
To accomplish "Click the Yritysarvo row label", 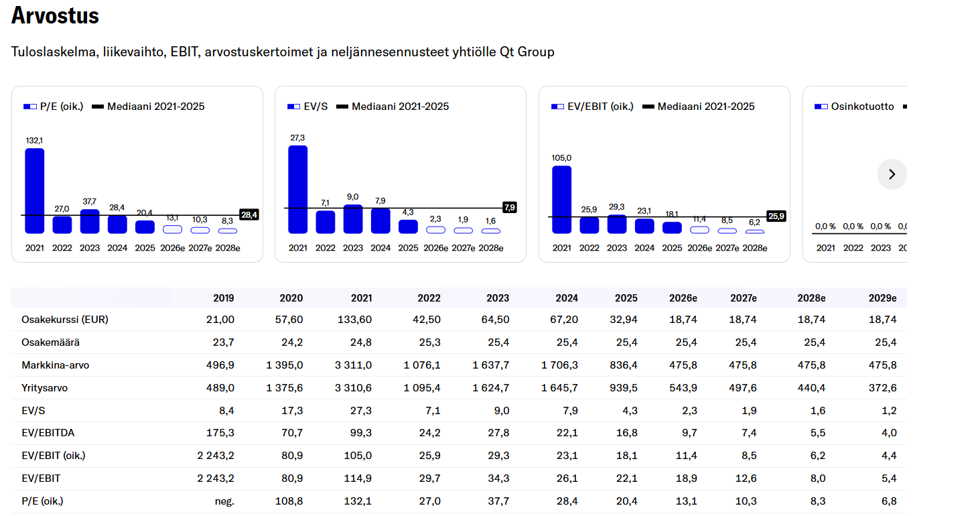I will [45, 388].
